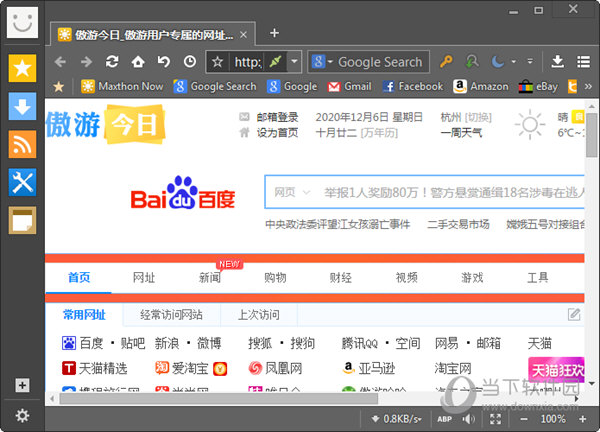Reload the current page
The height and width of the screenshot is (432, 600).
pos(112,62)
